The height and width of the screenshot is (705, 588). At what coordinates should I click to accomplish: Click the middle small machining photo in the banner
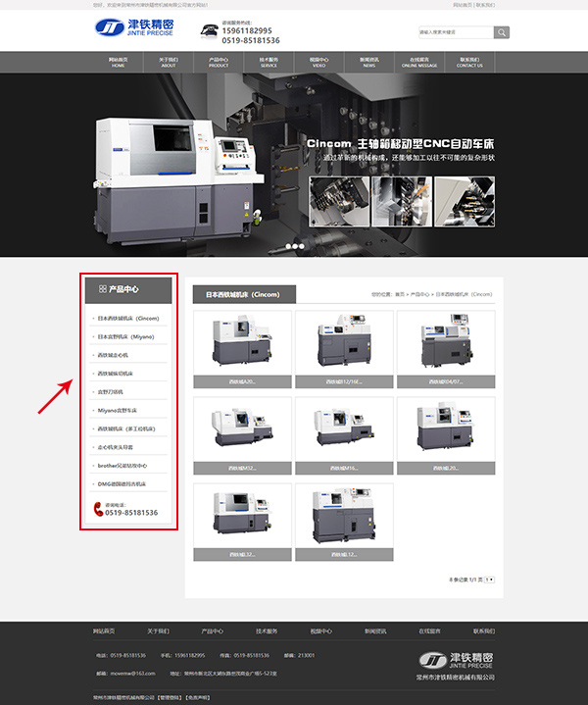pyautogui.click(x=402, y=201)
